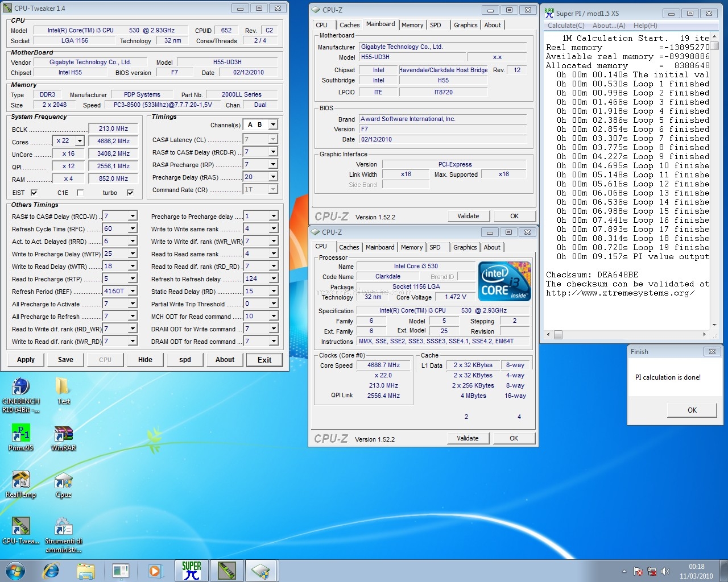
Task: Select the Graphics tab in the CPU-Z Motherboard window
Action: (466, 25)
